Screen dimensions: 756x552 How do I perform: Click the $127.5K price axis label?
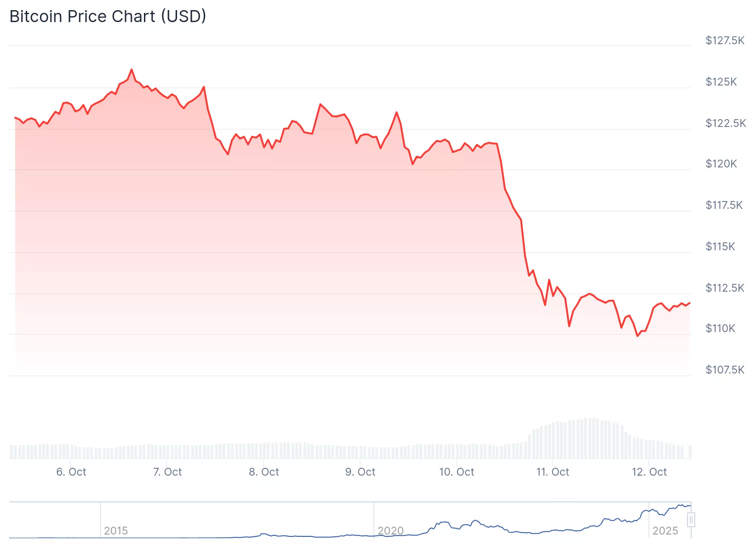coord(725,40)
